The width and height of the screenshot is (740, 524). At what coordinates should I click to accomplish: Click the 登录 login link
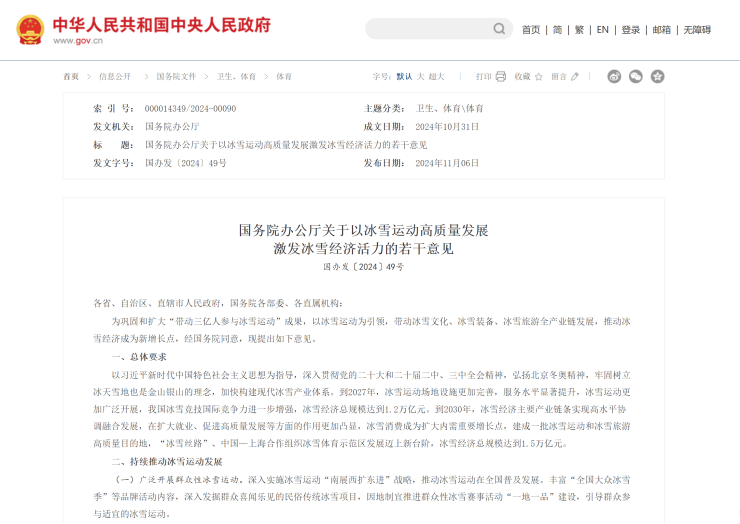coord(630,30)
